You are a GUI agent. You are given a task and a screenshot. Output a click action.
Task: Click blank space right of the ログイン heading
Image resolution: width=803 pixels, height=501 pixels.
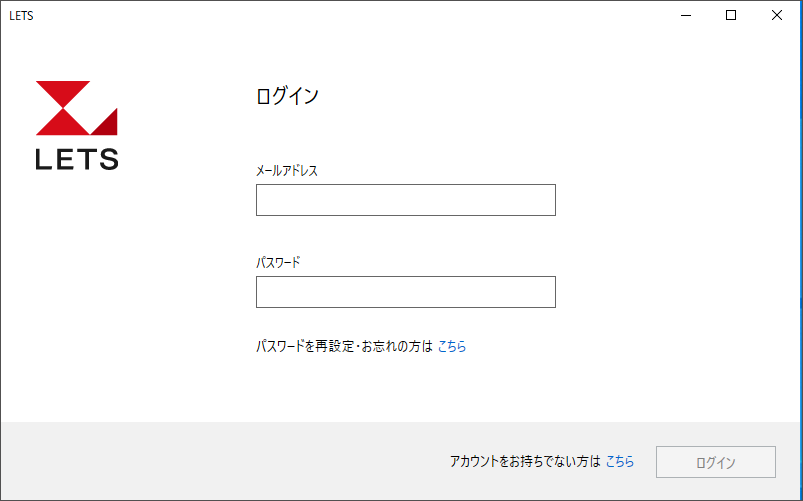(x=550, y=97)
